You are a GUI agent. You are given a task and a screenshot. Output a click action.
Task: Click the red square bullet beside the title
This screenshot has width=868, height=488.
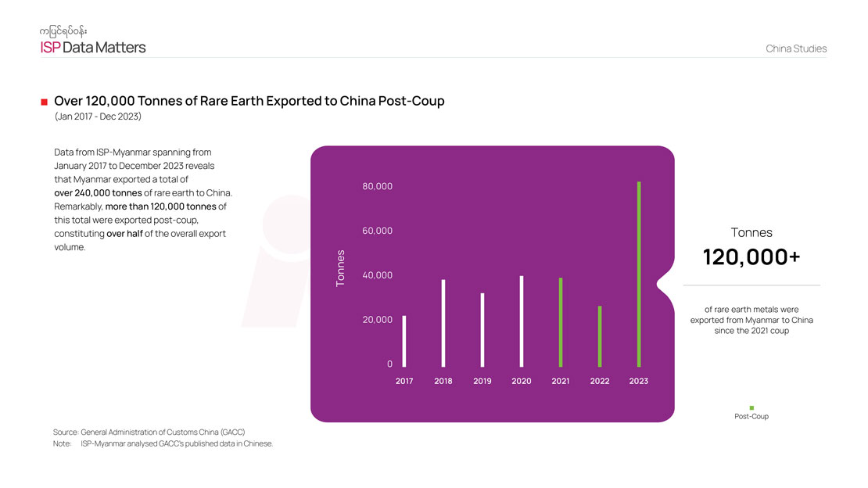point(45,102)
